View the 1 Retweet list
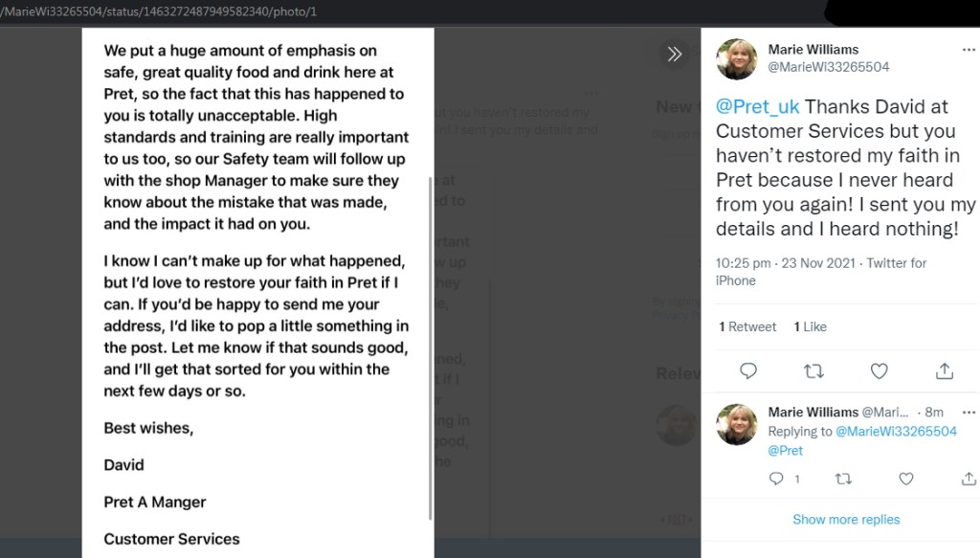Viewport: 980px width, 558px height. tap(747, 327)
